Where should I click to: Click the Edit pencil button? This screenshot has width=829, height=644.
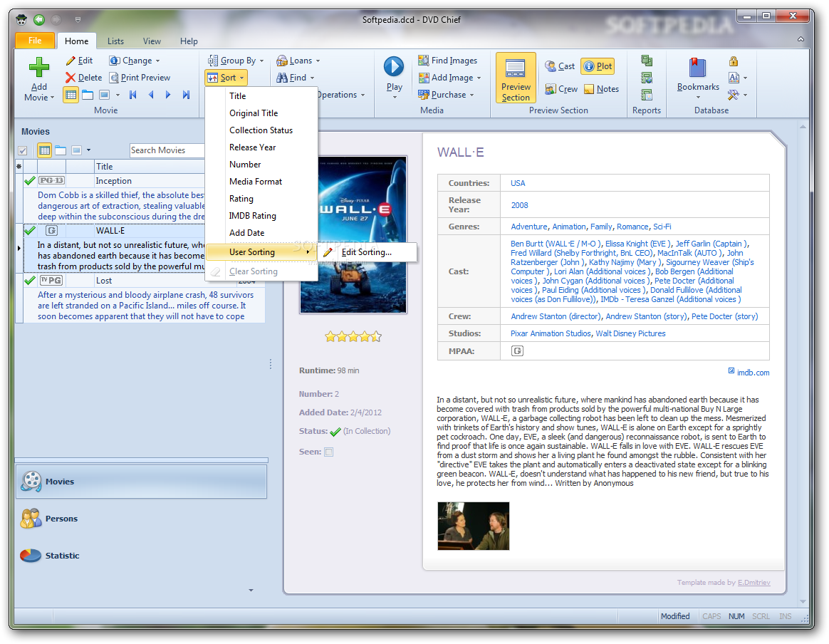pos(79,61)
